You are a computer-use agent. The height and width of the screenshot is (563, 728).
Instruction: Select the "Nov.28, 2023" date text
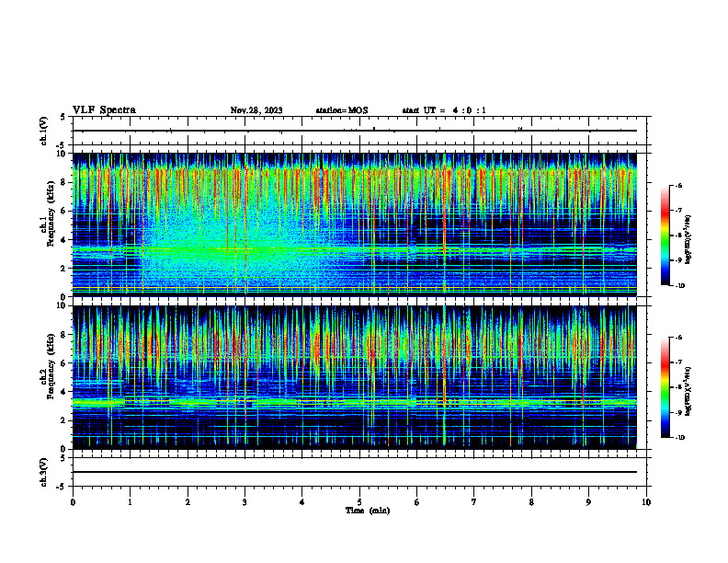(256, 110)
